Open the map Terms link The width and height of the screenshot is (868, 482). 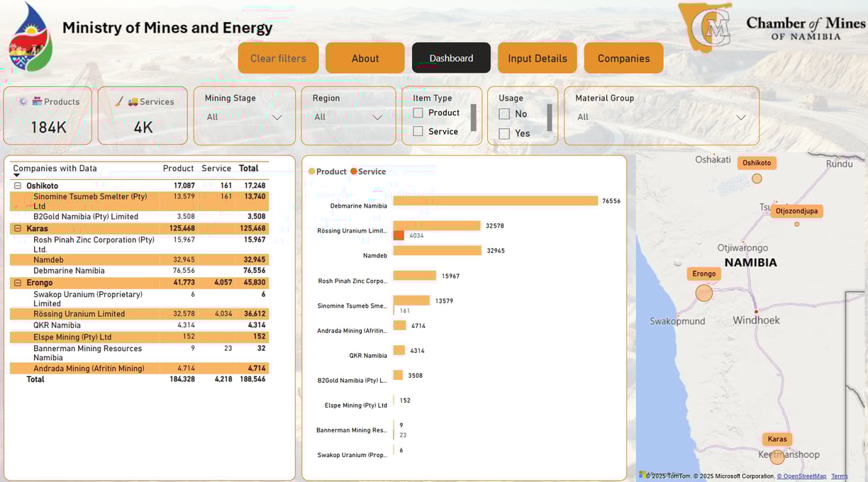[840, 476]
